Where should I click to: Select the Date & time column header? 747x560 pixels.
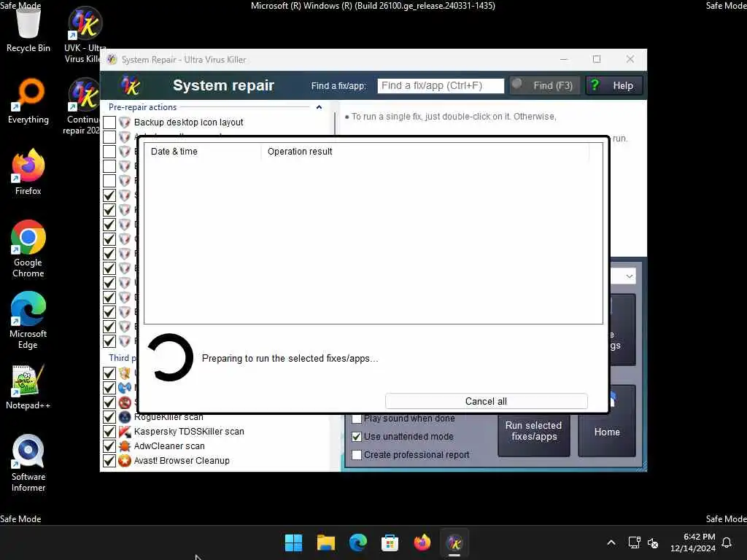pos(203,152)
